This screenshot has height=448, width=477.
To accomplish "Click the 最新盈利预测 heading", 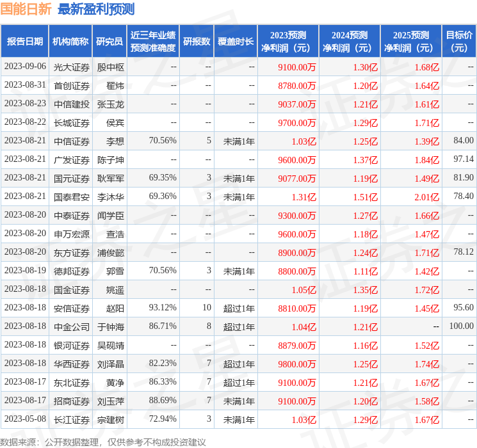I will tap(96, 9).
